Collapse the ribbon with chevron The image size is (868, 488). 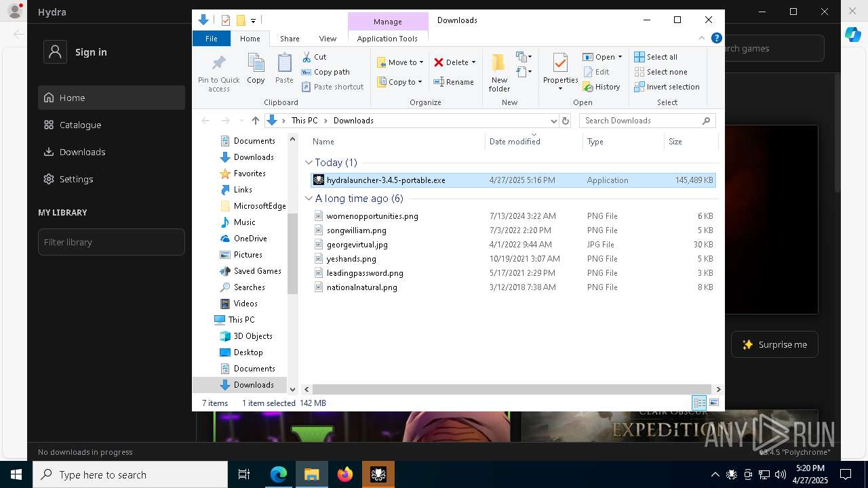pyautogui.click(x=702, y=39)
